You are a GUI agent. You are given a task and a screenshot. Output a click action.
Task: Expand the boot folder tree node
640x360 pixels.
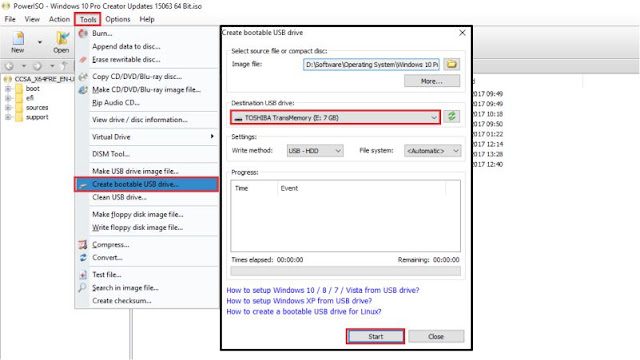[8, 89]
